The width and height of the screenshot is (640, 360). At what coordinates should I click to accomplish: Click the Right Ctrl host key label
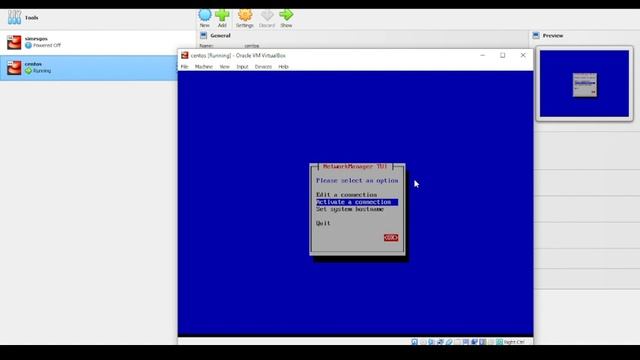(514, 342)
